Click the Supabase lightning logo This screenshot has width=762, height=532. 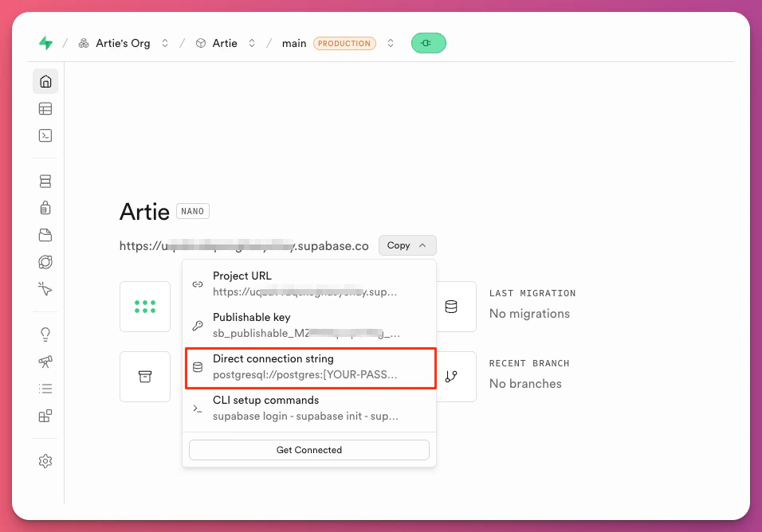pyautogui.click(x=45, y=43)
